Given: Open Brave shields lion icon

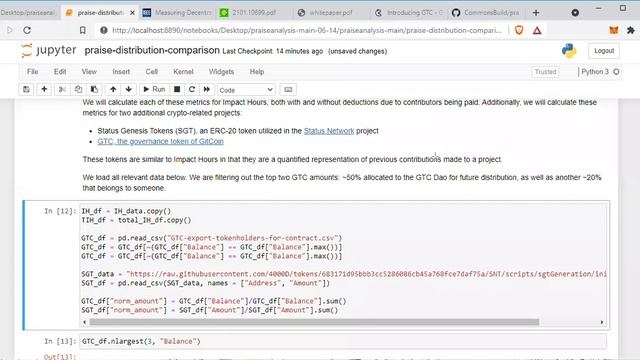Looking at the screenshot, I should pos(519,30).
